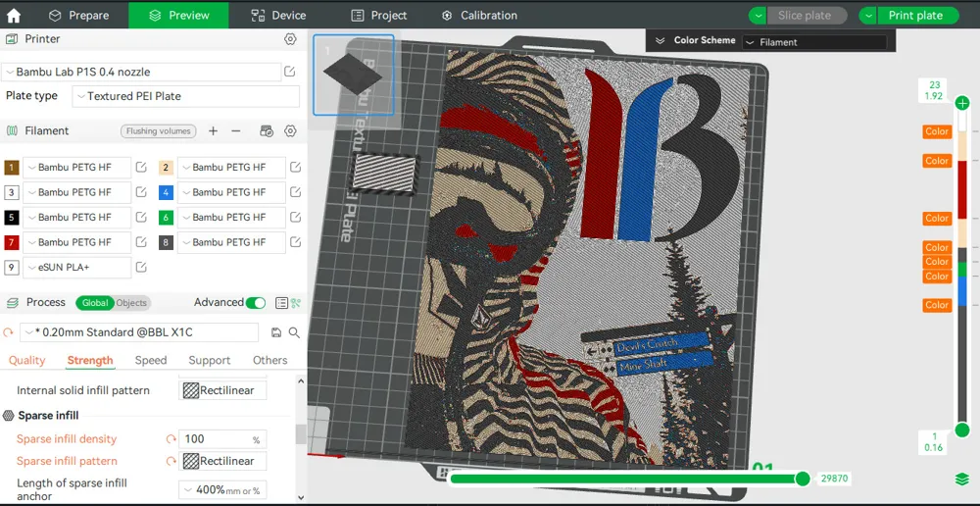Open the Calibration tab
980x506 pixels.
(479, 15)
